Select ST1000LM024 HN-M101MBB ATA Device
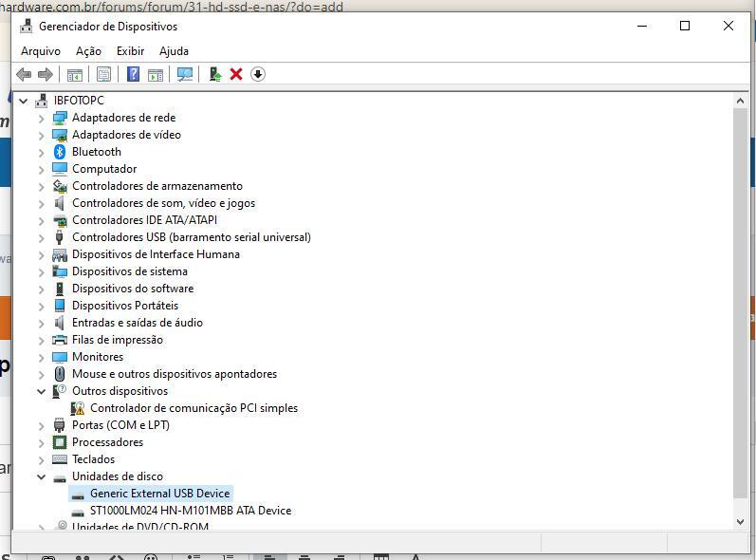 click(191, 511)
